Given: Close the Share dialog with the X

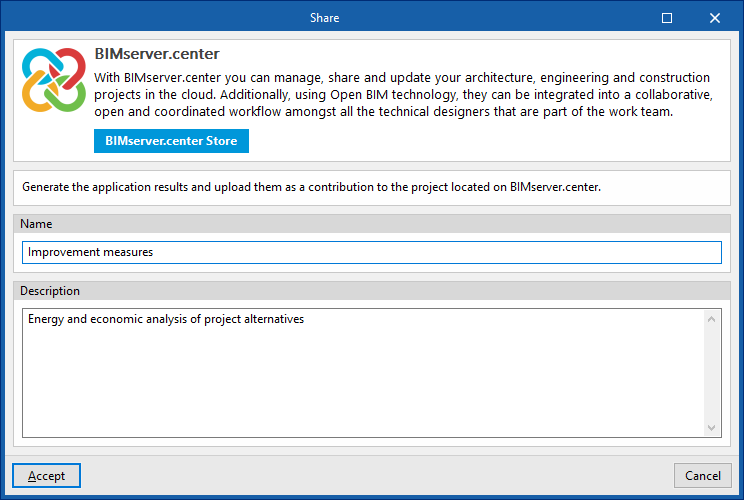Looking at the screenshot, I should pos(715,17).
